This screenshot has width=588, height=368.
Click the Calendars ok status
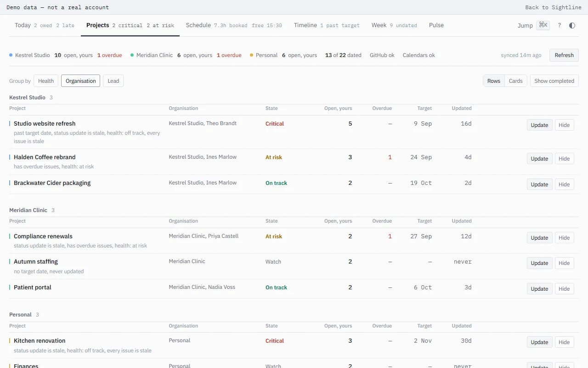pos(419,55)
